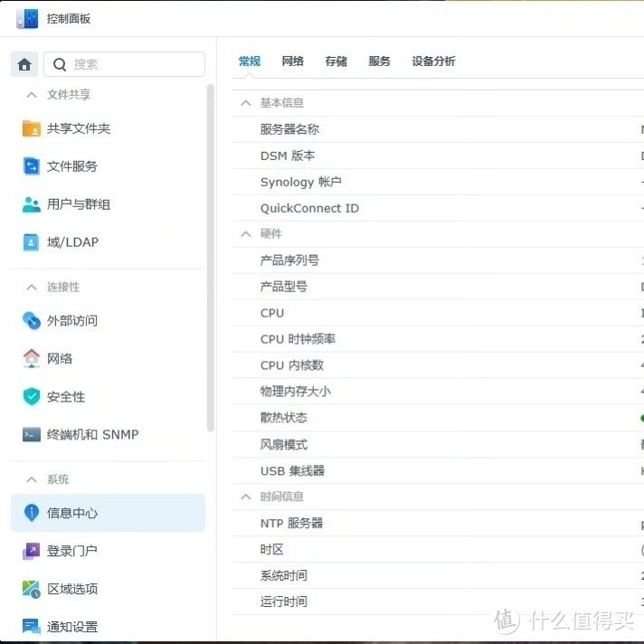Open 登录门户 from the sidebar

(71, 551)
